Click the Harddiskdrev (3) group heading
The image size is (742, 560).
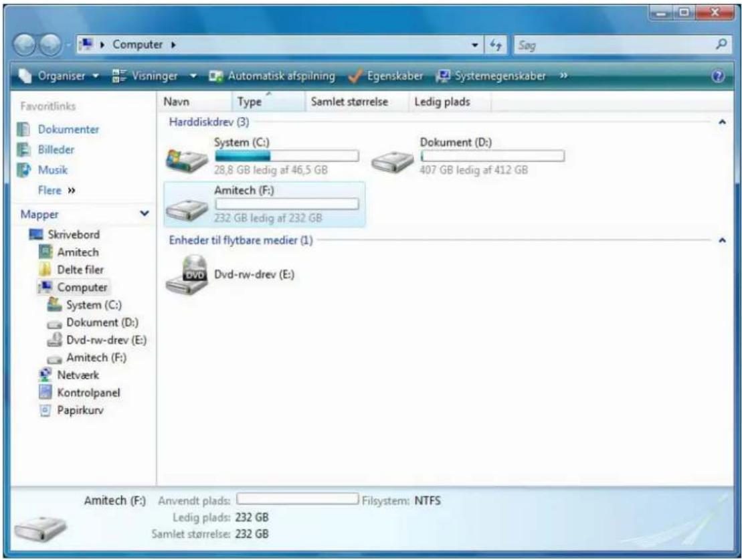(209, 122)
